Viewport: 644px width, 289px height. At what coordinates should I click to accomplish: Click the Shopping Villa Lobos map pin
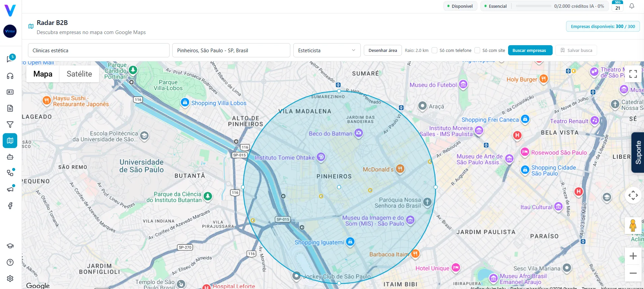point(185,102)
